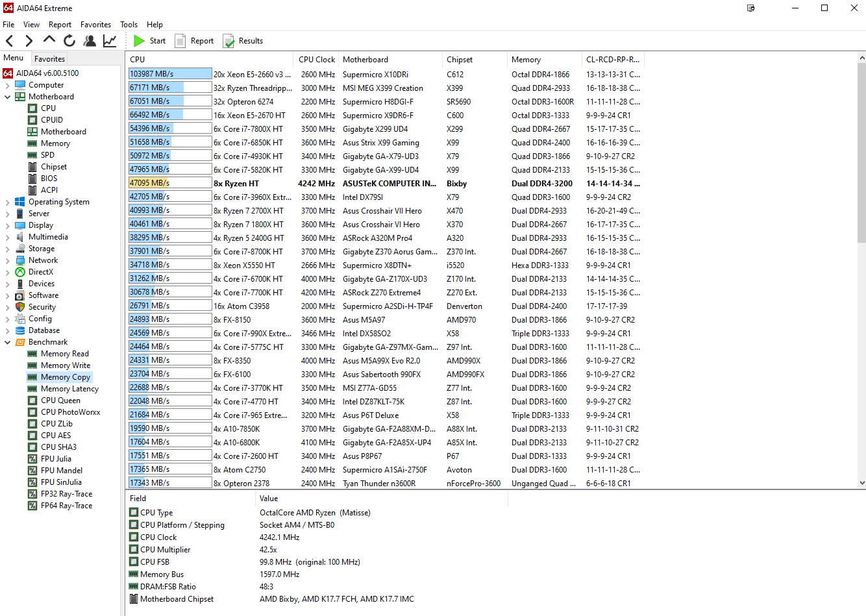Viewport: 866px width, 616px height.
Task: Open the Help menu
Action: (155, 25)
